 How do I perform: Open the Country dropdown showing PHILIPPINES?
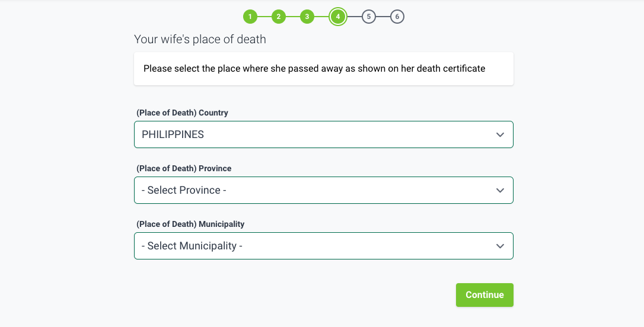314,134
